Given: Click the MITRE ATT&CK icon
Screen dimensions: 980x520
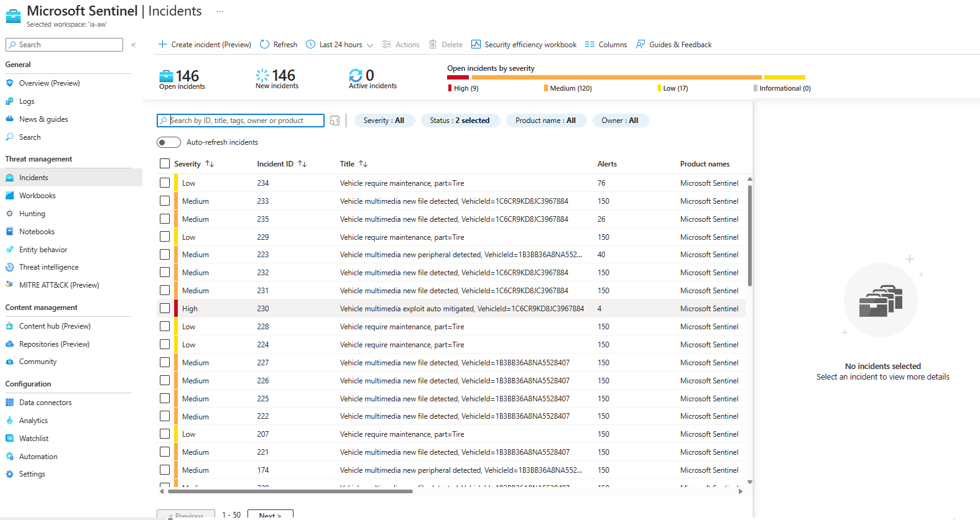Looking at the screenshot, I should (x=9, y=285).
